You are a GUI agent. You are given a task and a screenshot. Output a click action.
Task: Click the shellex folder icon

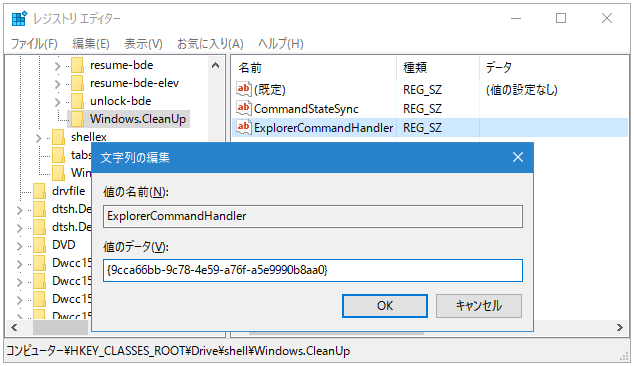(58, 137)
